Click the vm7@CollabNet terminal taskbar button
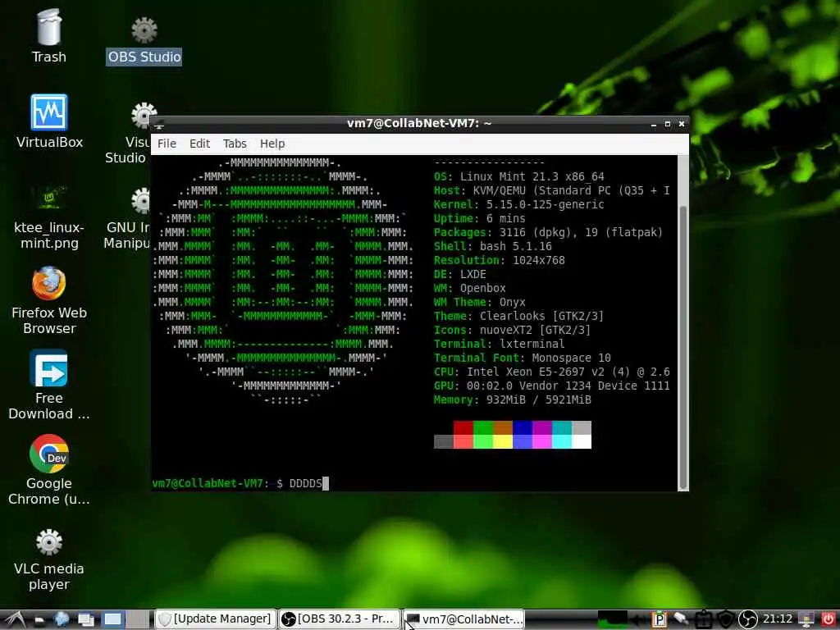Image resolution: width=840 pixels, height=630 pixels. [x=464, y=619]
